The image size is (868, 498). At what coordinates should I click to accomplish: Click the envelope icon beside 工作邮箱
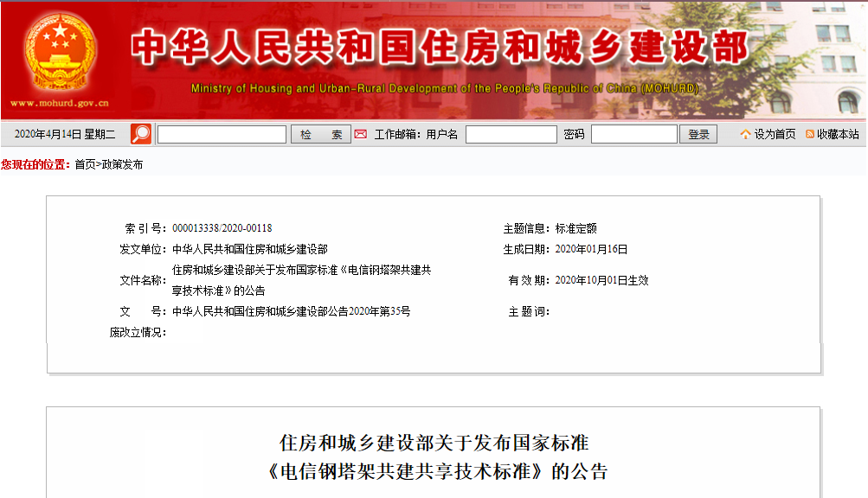360,133
